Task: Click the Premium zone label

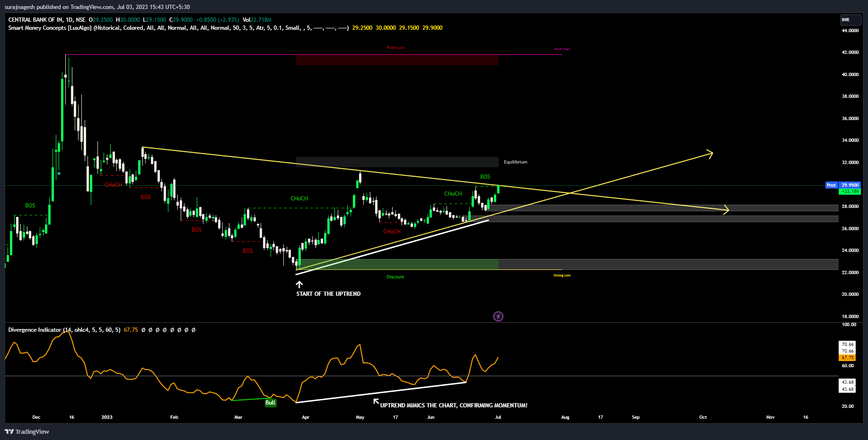Action: (395, 48)
